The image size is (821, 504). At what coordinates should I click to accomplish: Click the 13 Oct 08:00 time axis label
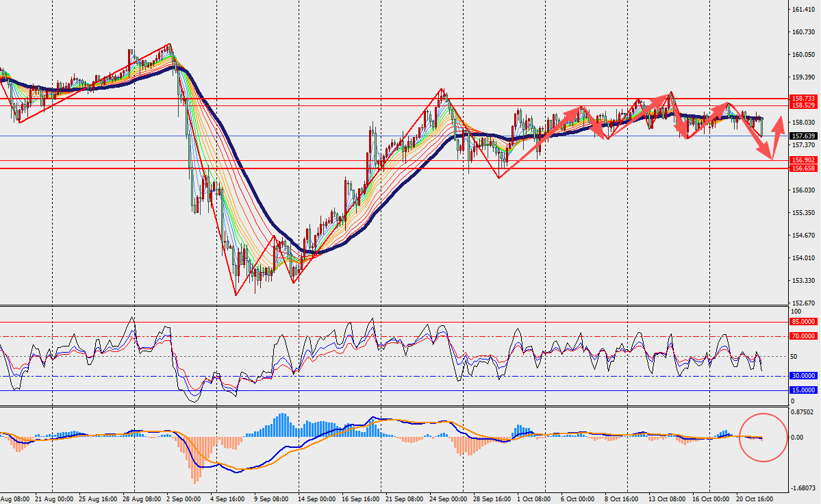[x=668, y=499]
